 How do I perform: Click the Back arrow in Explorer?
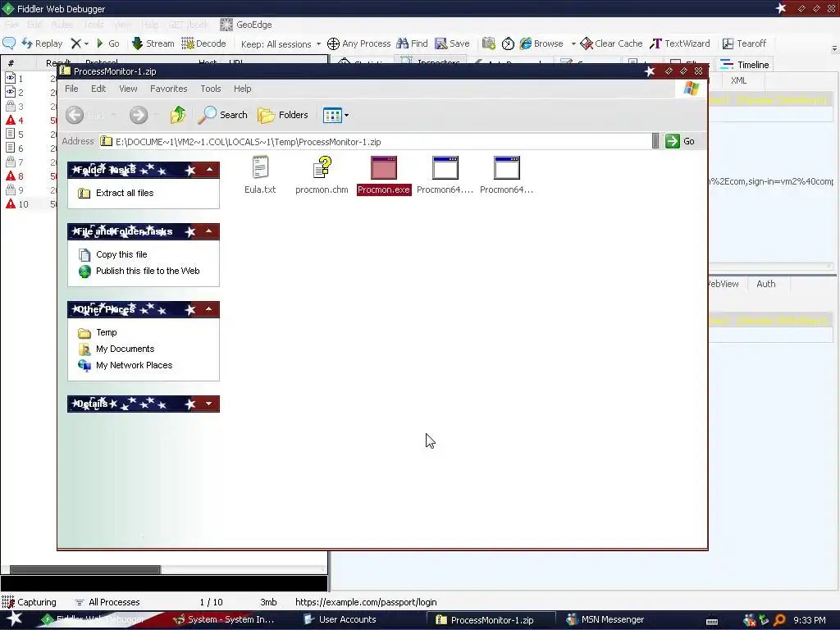point(75,115)
